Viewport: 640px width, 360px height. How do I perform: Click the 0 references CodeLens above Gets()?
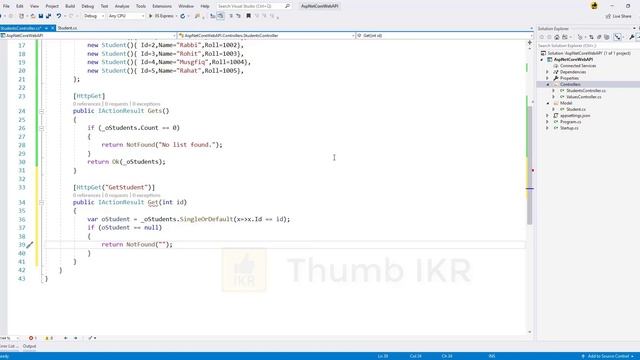coord(87,104)
